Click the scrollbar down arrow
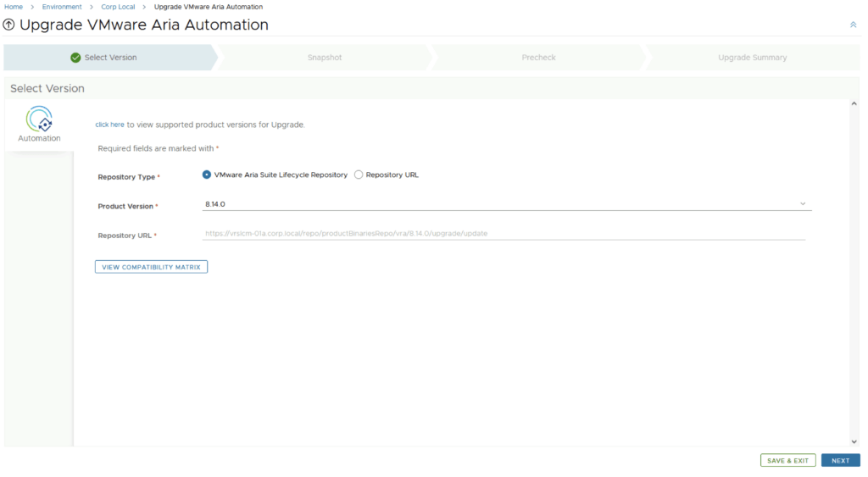 tap(854, 441)
